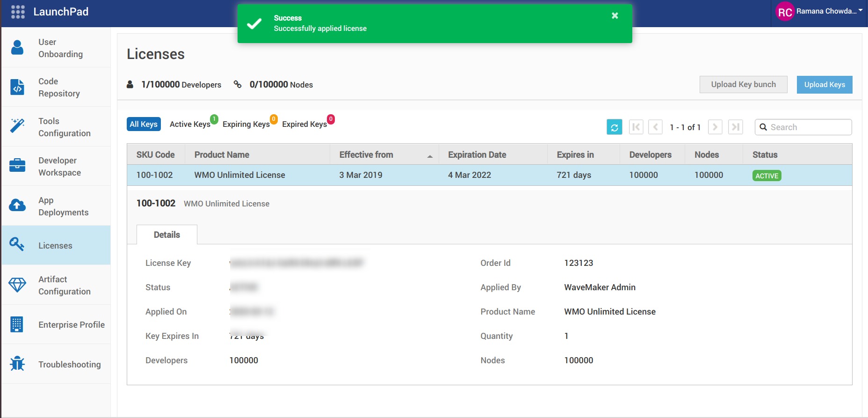The width and height of the screenshot is (868, 418).
Task: Click the App Deployments cloud icon
Action: [17, 205]
